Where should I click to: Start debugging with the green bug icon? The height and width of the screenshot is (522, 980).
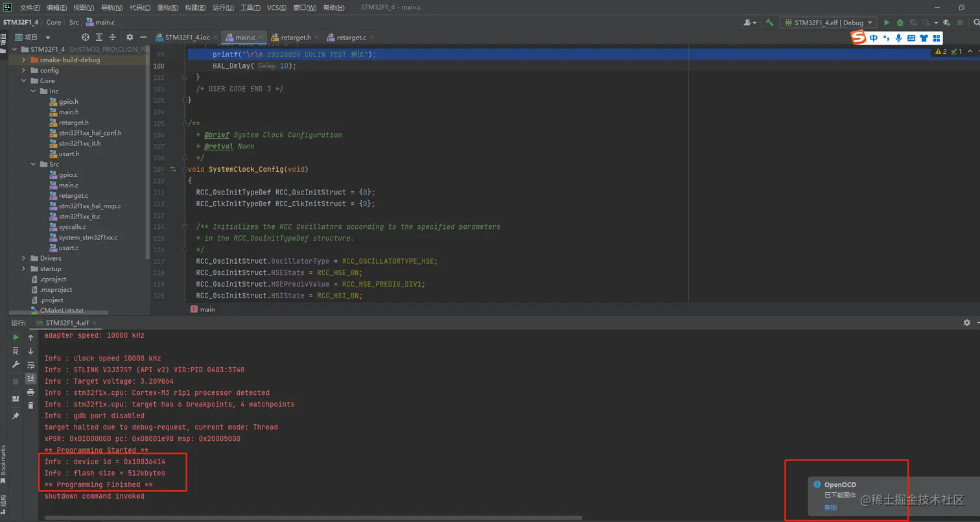[899, 23]
